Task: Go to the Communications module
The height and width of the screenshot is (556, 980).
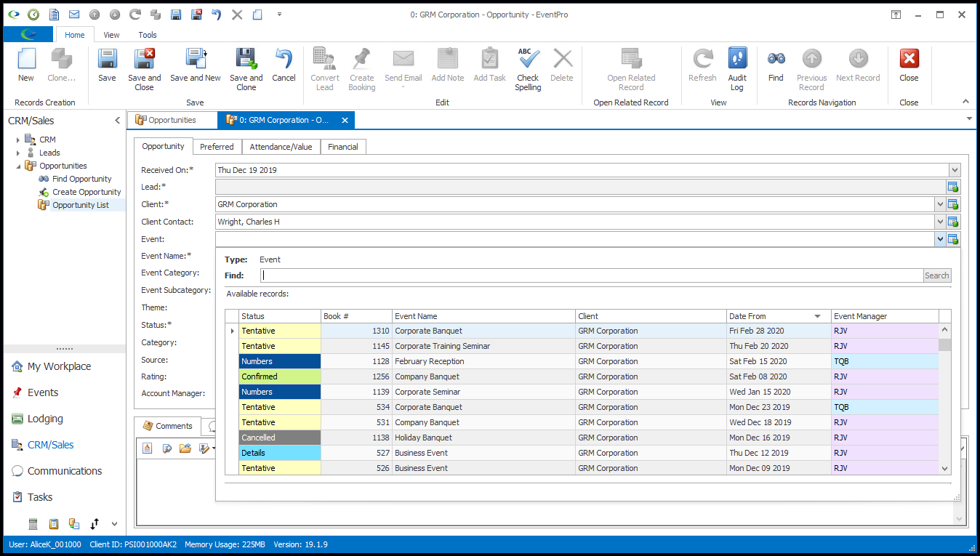Action: (65, 471)
